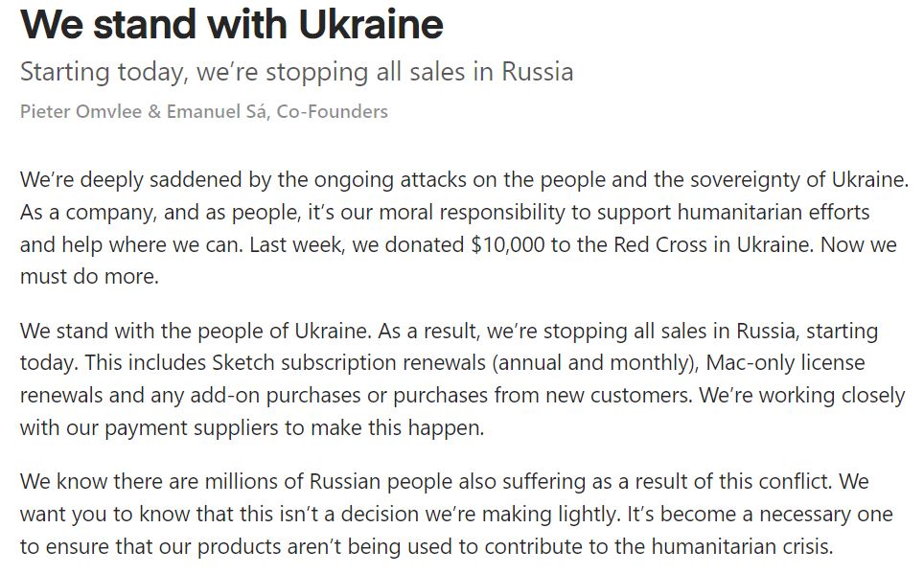Click the subtitle about stopping sales in Russia

pyautogui.click(x=296, y=72)
